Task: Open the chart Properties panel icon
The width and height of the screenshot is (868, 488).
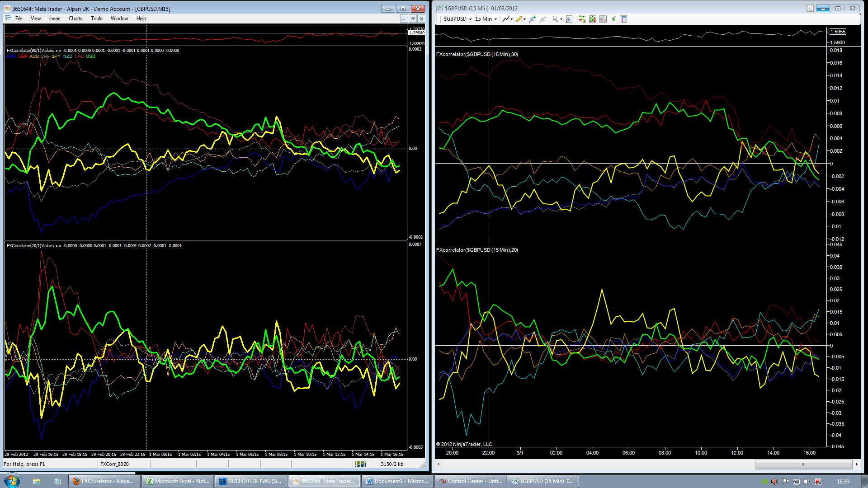Action: pos(624,19)
